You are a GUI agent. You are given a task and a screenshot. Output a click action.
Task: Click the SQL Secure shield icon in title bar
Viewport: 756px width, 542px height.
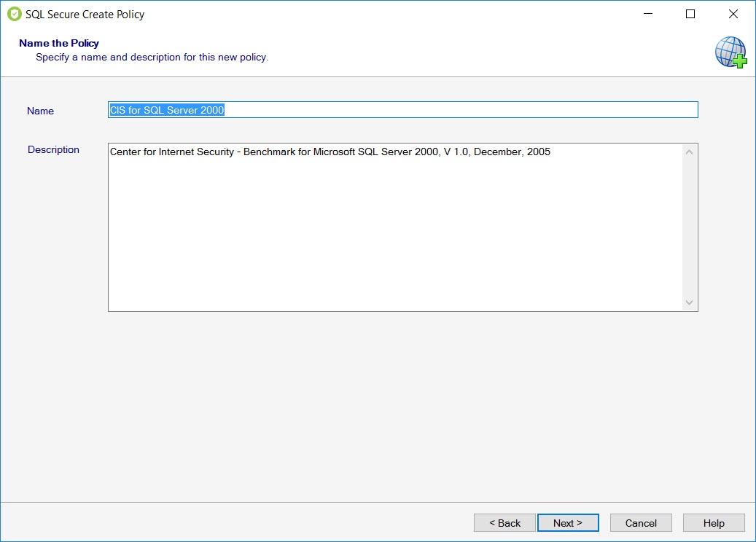[x=15, y=14]
